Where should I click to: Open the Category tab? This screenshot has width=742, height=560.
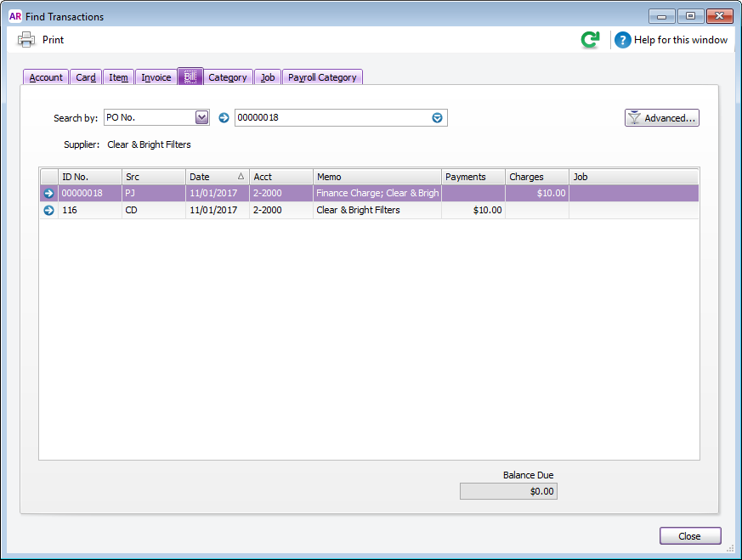click(x=228, y=77)
